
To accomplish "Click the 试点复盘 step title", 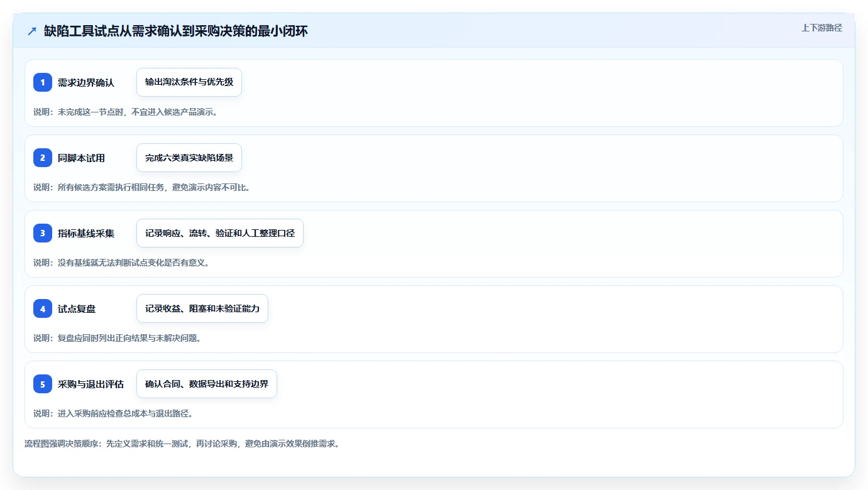I will (77, 308).
